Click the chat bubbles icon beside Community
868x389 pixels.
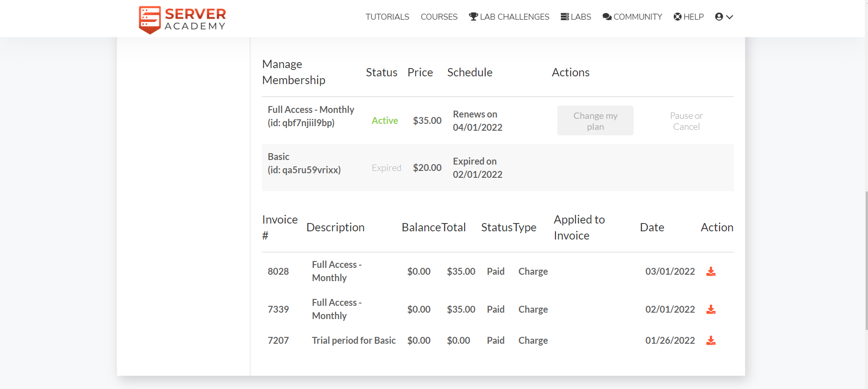pos(607,16)
